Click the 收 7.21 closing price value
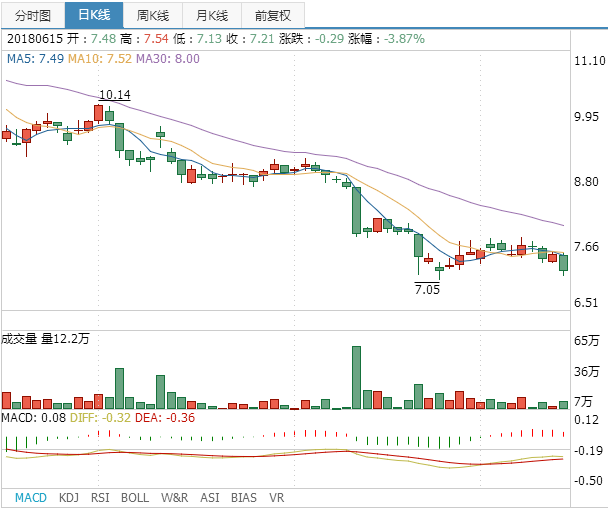Screen dimensions: 608x511 pyautogui.click(x=262, y=39)
